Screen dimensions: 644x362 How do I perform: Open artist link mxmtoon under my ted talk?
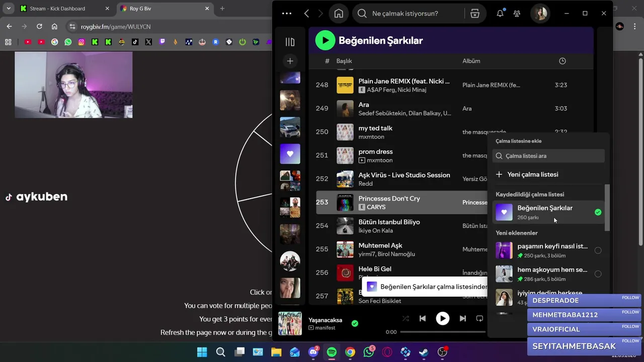(371, 137)
